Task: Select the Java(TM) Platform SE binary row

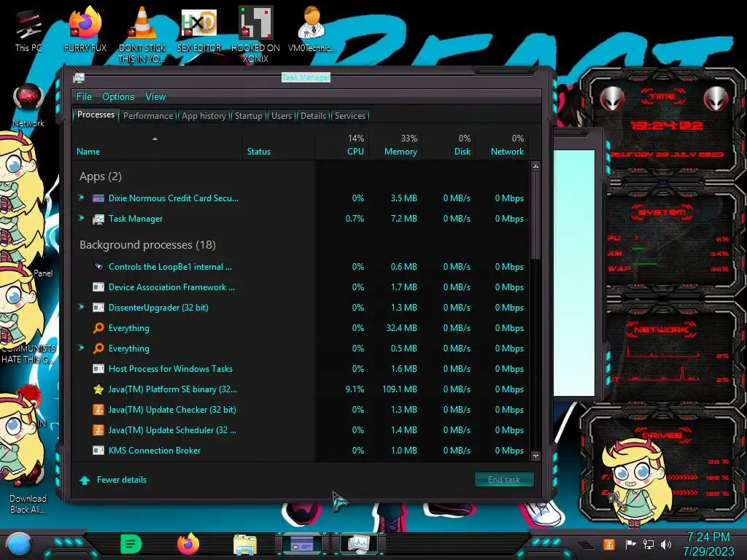Action: pos(301,389)
